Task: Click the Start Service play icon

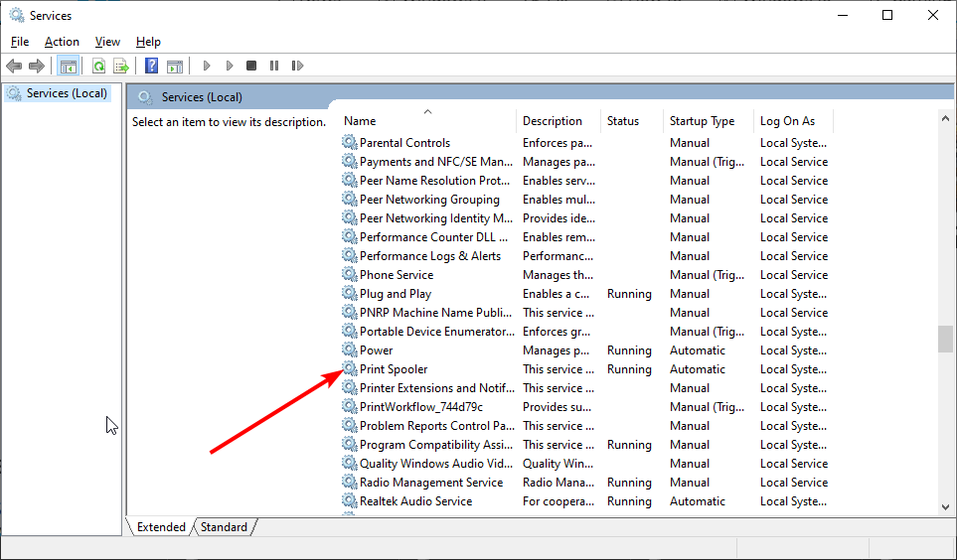Action: click(x=207, y=66)
